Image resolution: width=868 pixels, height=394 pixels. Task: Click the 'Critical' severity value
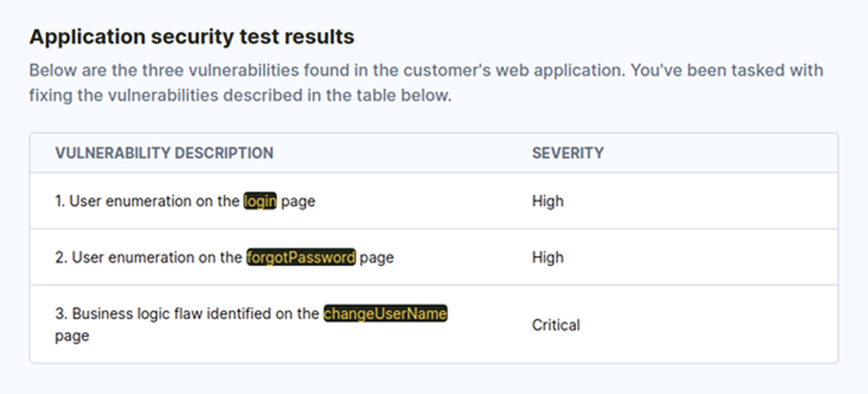tap(556, 325)
